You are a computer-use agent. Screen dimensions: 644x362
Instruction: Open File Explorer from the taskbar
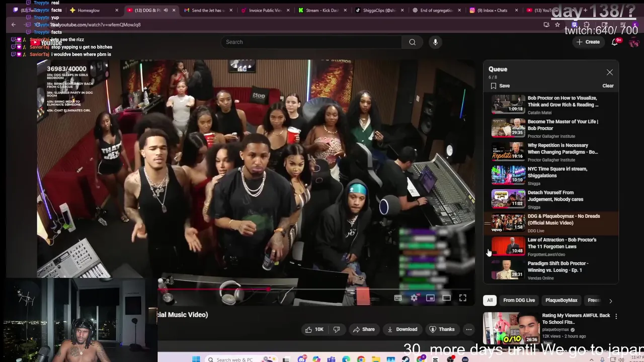[x=375, y=359]
